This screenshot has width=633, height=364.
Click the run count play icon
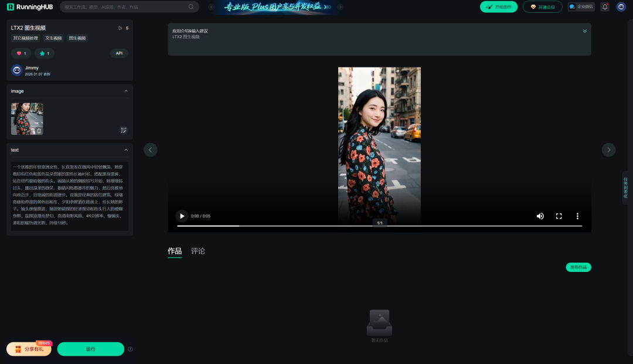coord(120,28)
